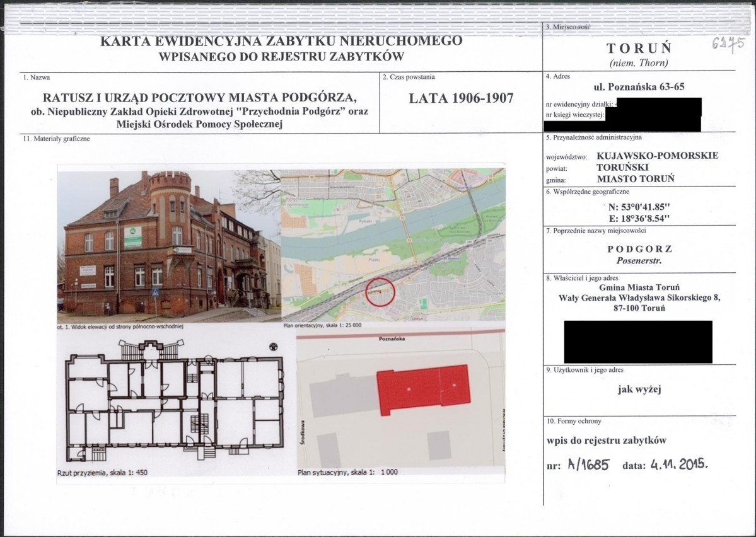The width and height of the screenshot is (756, 537).
Task: Click the green sign on building photo
Action: (x=132, y=237)
